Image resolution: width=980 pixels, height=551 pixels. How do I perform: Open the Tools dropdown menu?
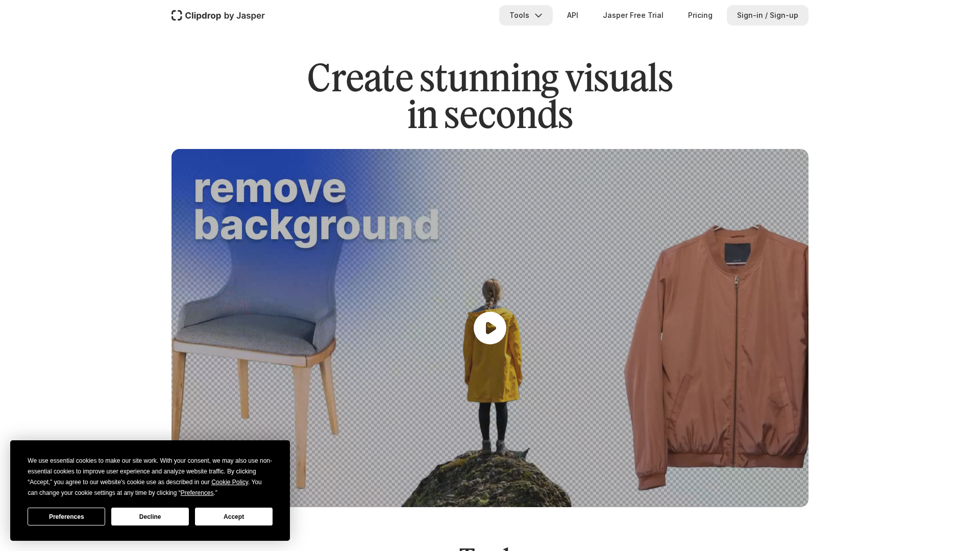(x=520, y=15)
